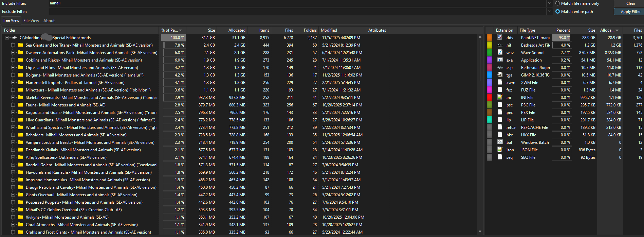Expand the Kagoutis and Guars folder node
This screenshot has width=644, height=237.
(x=13, y=112)
